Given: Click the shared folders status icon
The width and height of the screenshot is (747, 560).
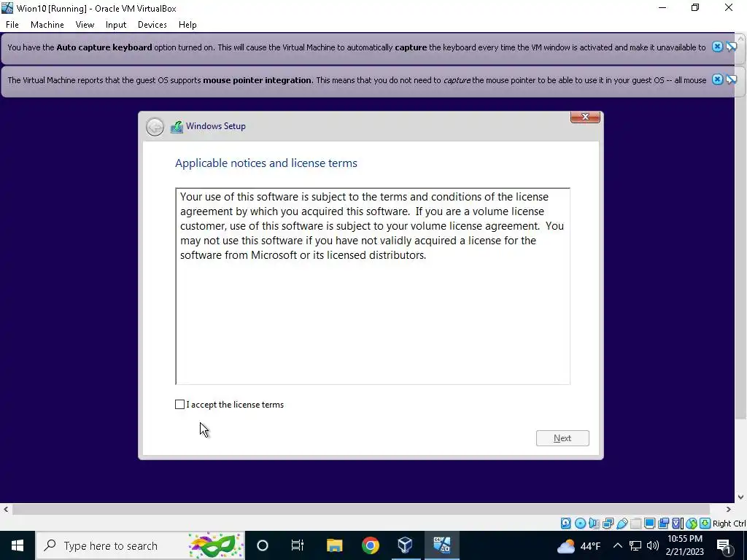Looking at the screenshot, I should point(635,524).
